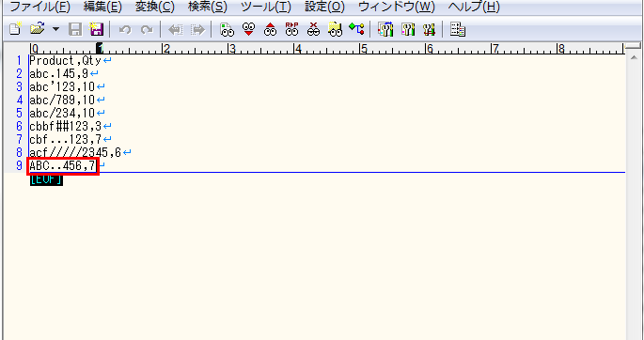The image size is (644, 340).
Task: Click the Replace (R▶P) icon
Action: coord(292,29)
